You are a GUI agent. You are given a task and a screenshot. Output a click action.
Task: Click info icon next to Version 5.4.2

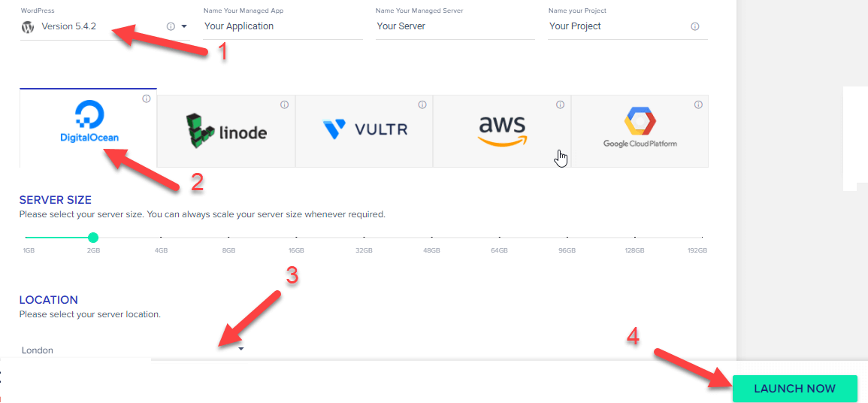coord(171,26)
